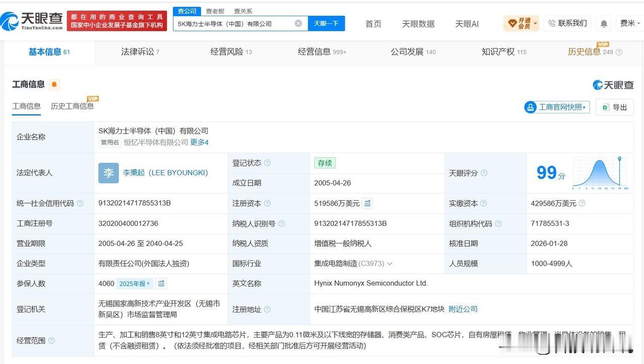
Task: Click help icon next to 统一社会信用代码
Action: coord(80,203)
